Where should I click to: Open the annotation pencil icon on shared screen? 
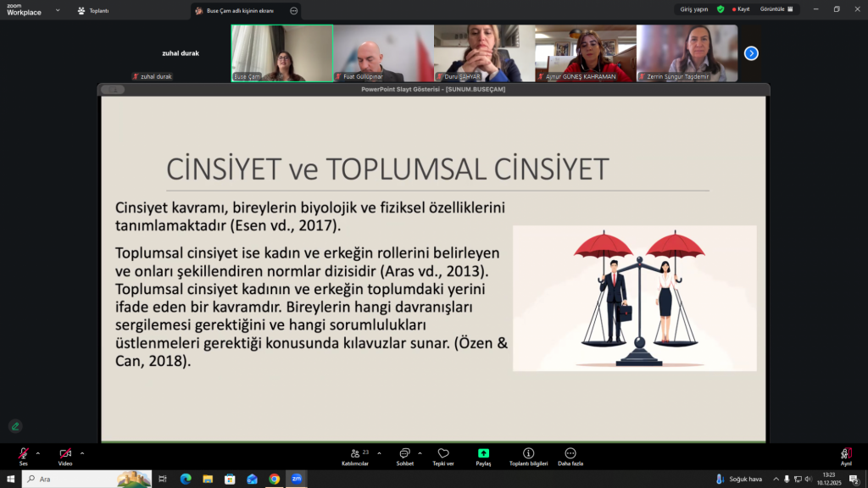(x=15, y=426)
